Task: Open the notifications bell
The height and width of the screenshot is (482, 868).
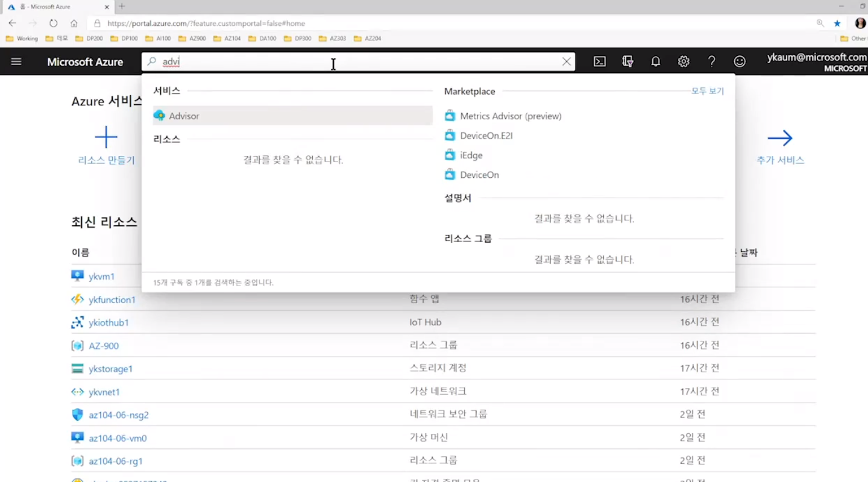Action: (655, 61)
